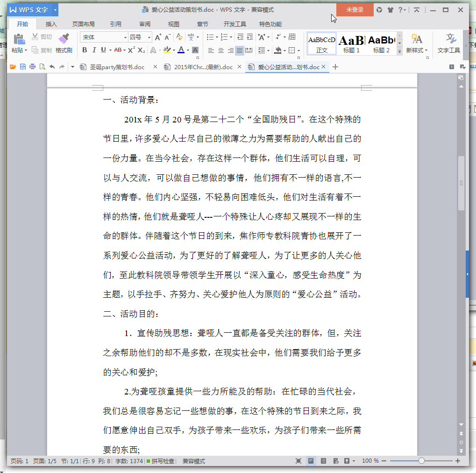Image resolution: width=476 pixels, height=473 pixels.
Task: Open the numbered list dropdown arrow
Action: click(x=231, y=37)
